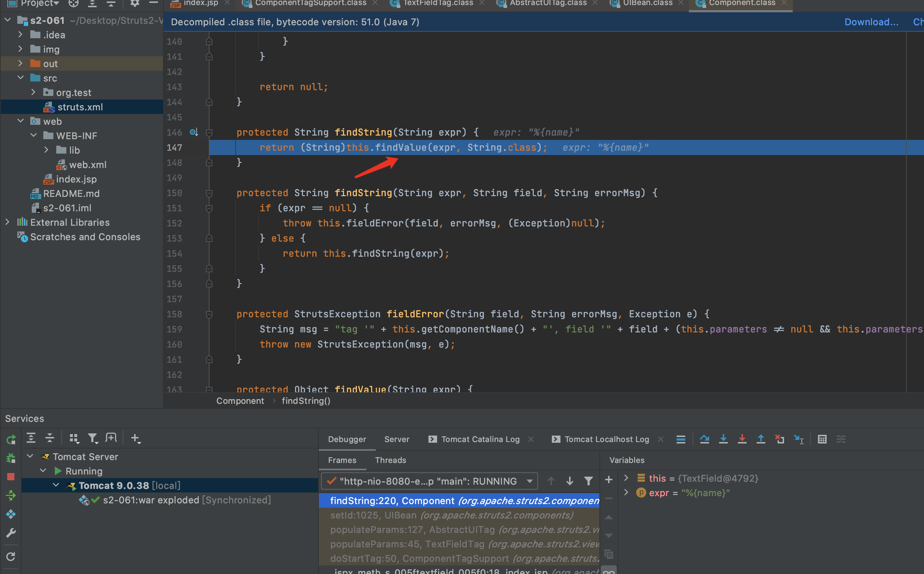Click the New Watch plus icon
The height and width of the screenshot is (574, 924).
(x=608, y=480)
